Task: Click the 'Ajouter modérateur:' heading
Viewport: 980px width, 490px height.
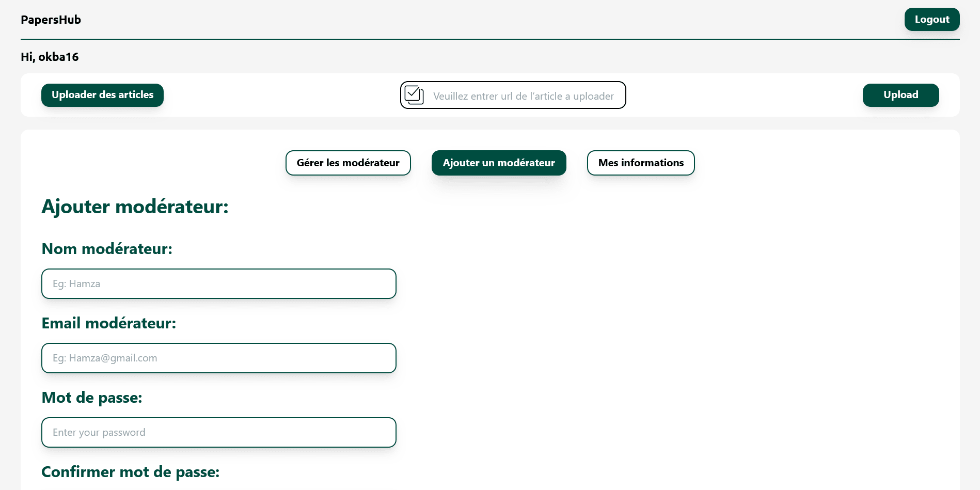Action: click(x=135, y=207)
